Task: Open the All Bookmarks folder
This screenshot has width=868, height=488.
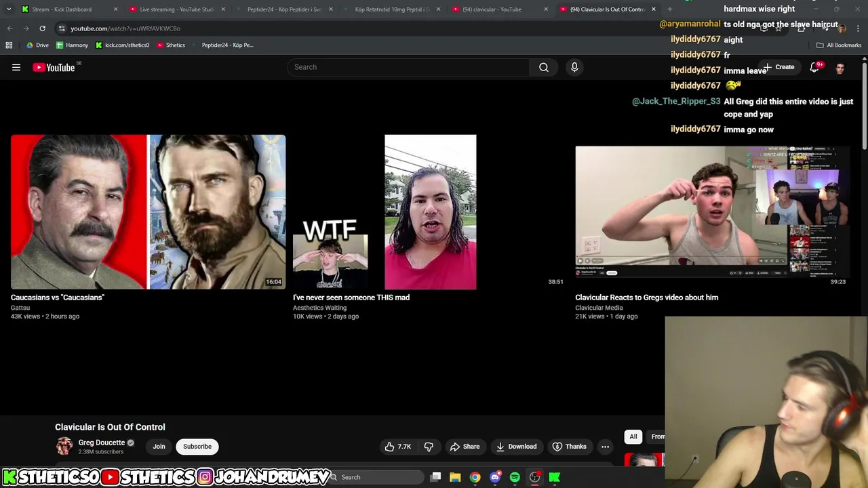Action: pyautogui.click(x=839, y=45)
